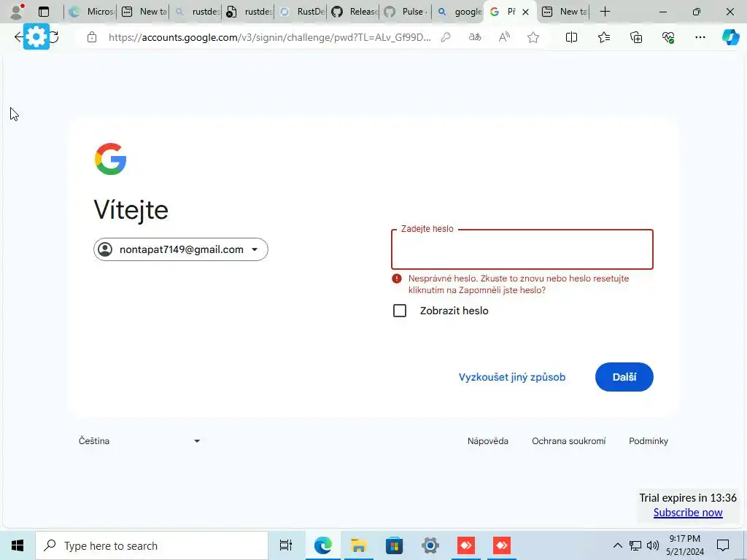
Task: Open the Copilot sidebar
Action: tap(730, 37)
